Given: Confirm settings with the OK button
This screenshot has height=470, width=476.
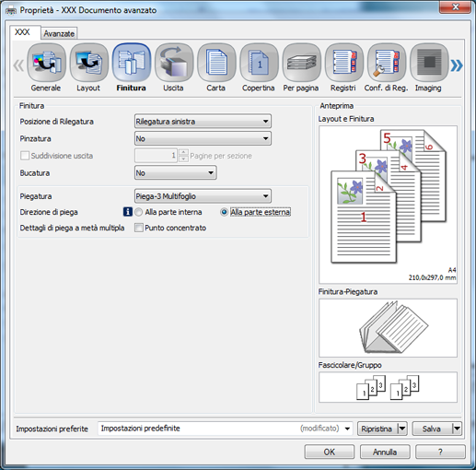Looking at the screenshot, I should [x=330, y=452].
